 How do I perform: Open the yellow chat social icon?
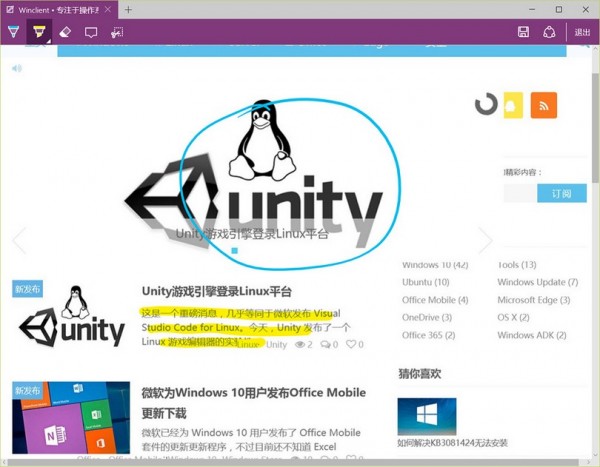513,105
